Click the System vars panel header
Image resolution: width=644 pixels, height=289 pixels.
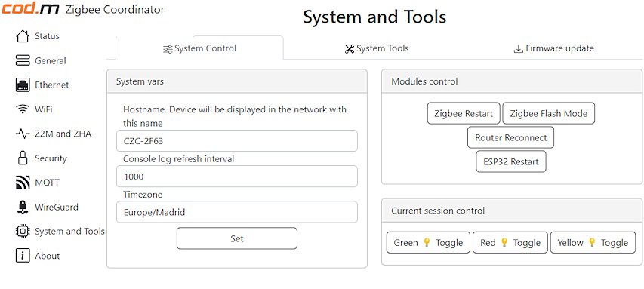coord(237,81)
